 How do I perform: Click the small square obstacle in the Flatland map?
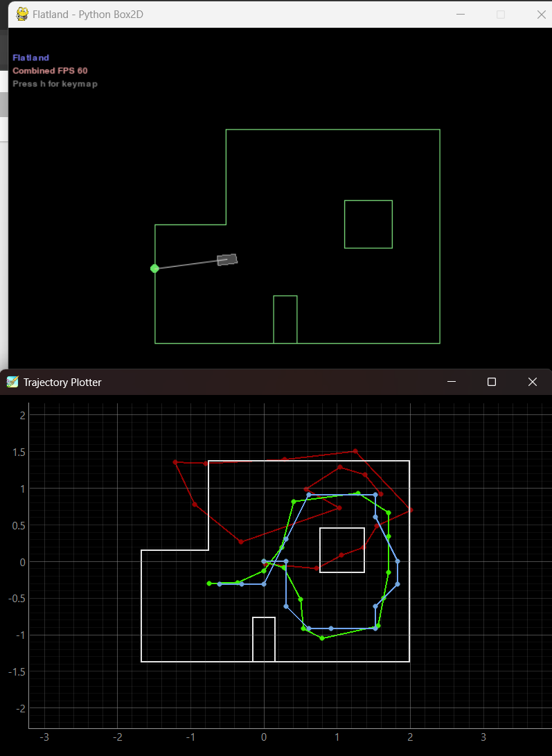point(368,225)
